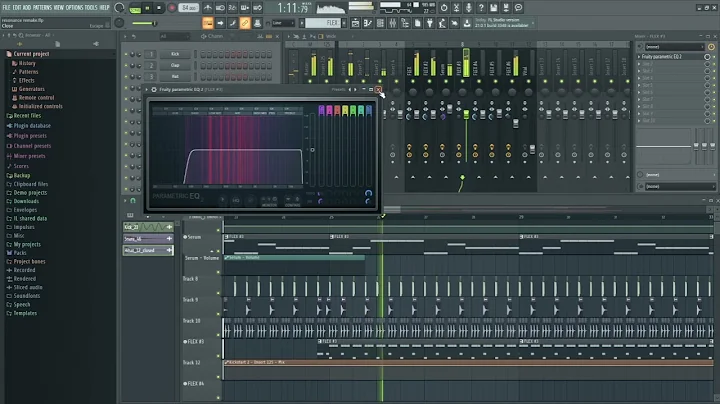The height and width of the screenshot is (404, 720).
Task: Click the audio editor scissors icon
Action: 456,8
